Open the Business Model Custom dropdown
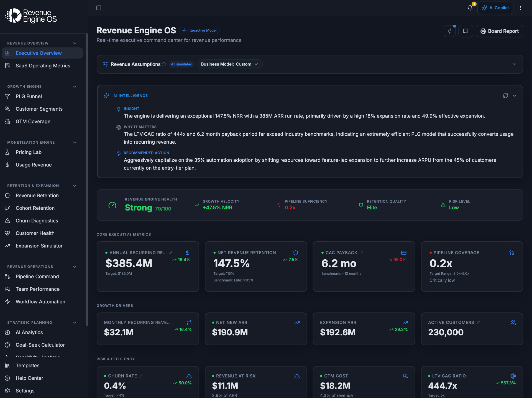Screen dimensions: 532x398 (230, 64)
